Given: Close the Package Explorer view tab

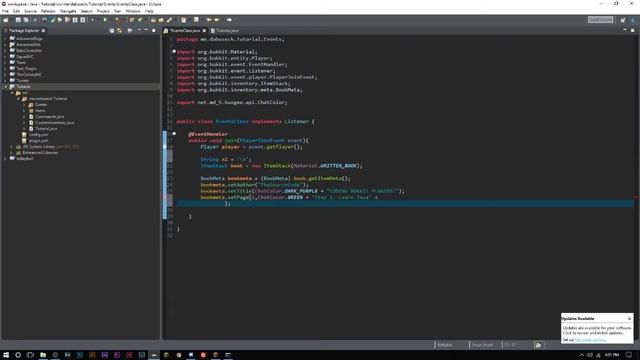Looking at the screenshot, I should pos(43,31).
